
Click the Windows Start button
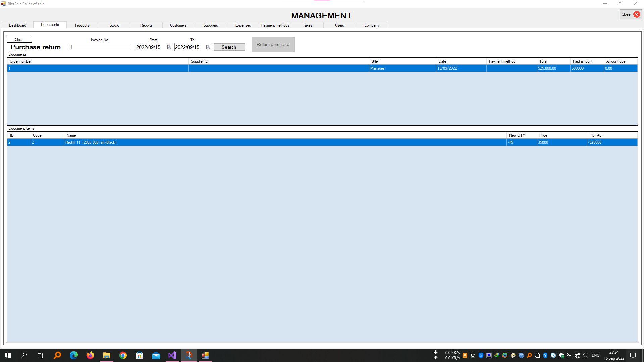point(8,355)
